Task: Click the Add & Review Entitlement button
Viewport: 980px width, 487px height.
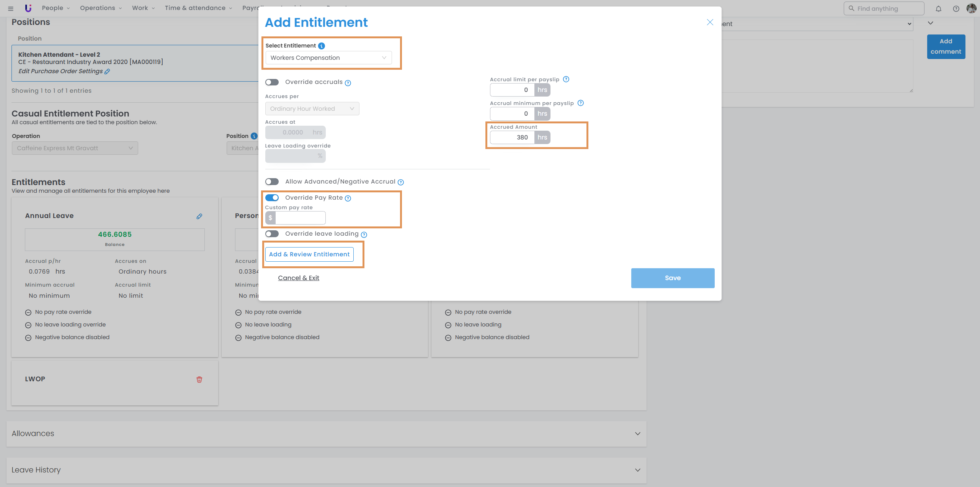Action: (309, 254)
